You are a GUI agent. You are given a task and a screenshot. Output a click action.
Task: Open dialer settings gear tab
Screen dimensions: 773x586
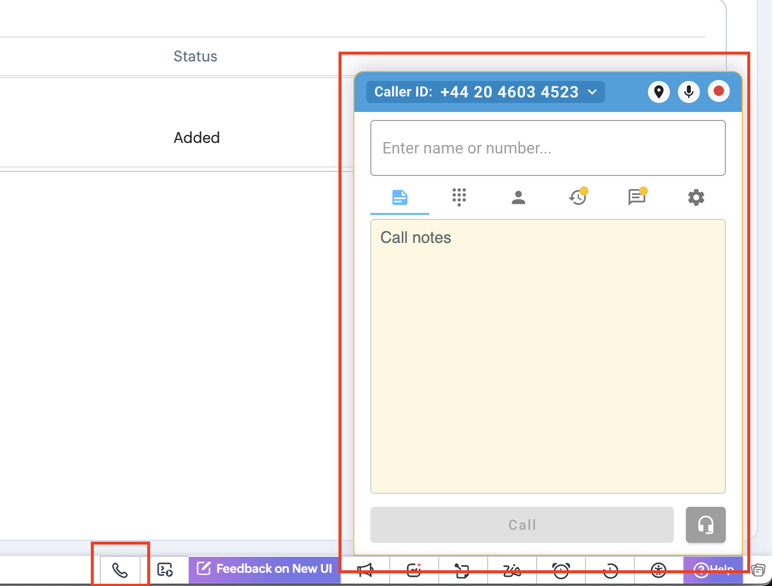pyautogui.click(x=696, y=198)
